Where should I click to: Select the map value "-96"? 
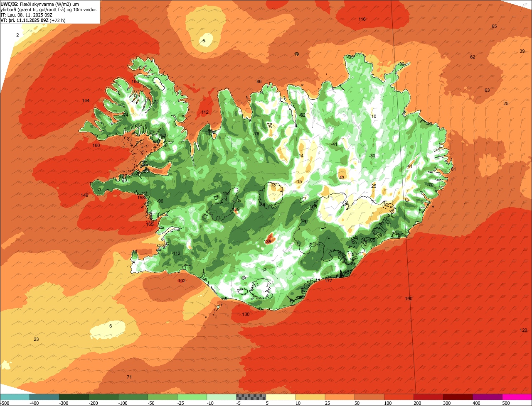coord(160,201)
